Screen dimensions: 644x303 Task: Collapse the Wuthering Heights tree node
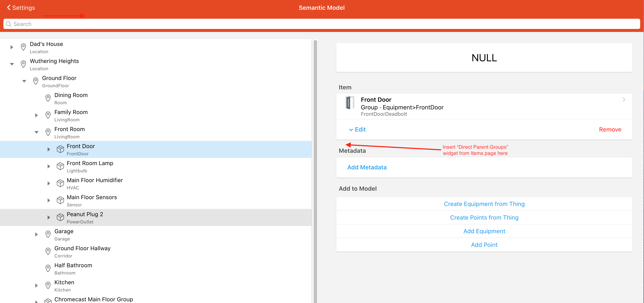[x=12, y=64]
